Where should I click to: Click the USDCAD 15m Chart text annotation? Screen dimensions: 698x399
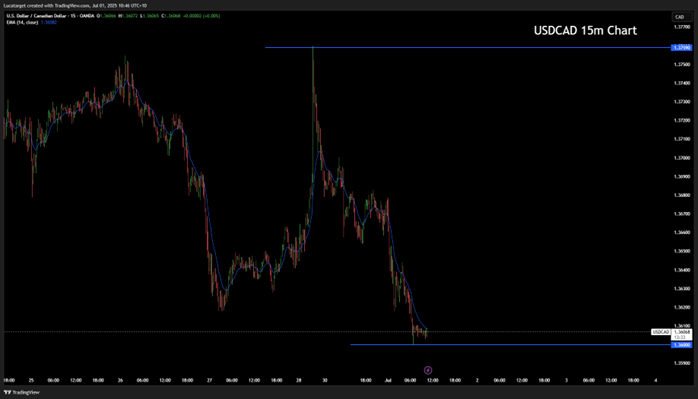click(x=585, y=30)
